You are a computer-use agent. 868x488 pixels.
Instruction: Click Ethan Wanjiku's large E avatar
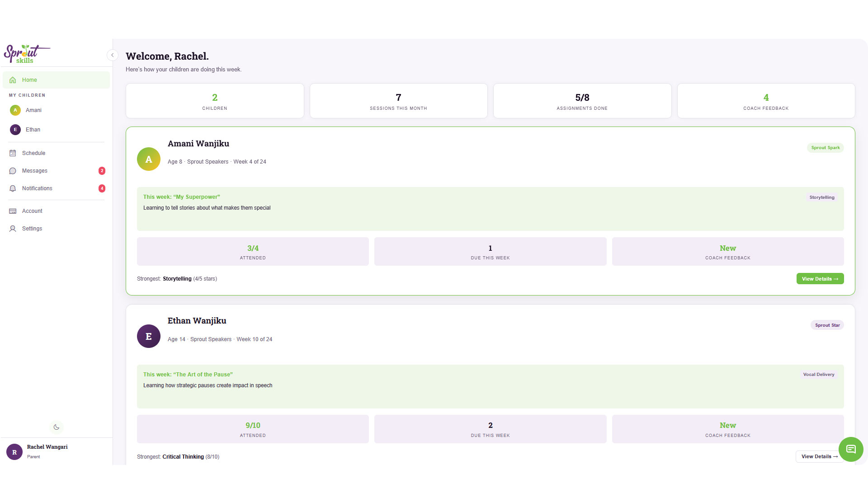[x=149, y=336]
